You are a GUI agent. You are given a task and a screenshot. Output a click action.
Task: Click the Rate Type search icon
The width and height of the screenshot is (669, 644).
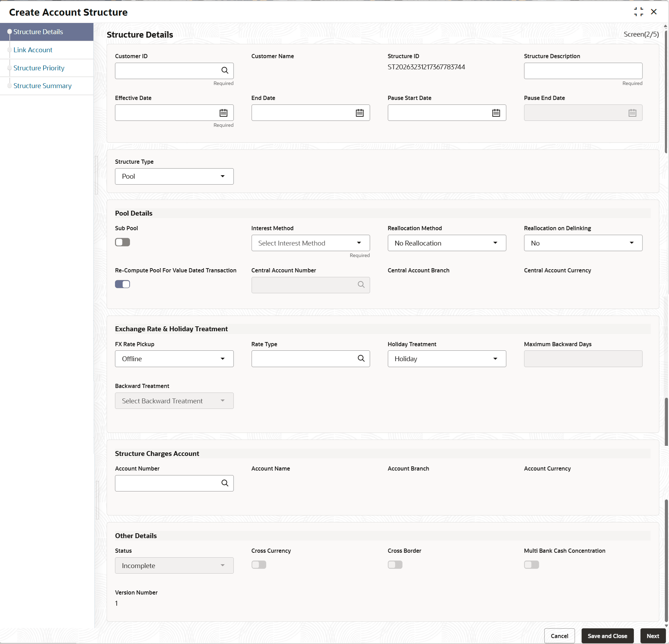[361, 358]
